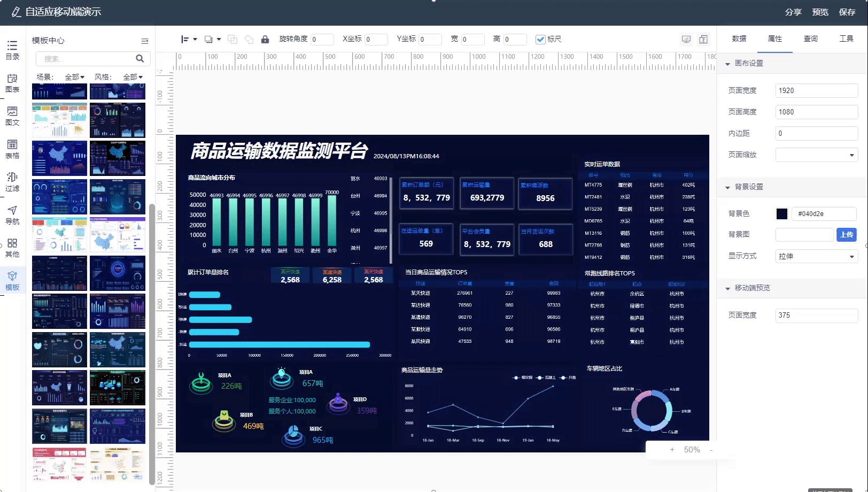Click the 50% zoom level text
This screenshot has width=868, height=492.
(692, 450)
